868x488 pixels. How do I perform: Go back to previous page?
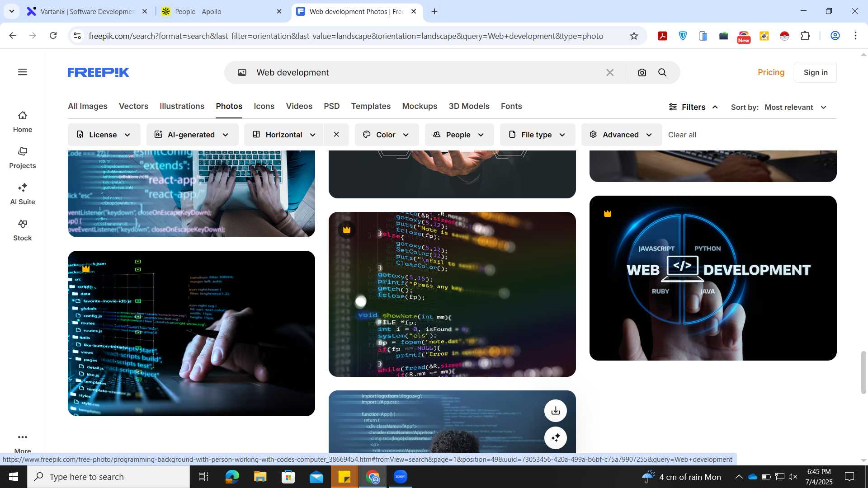(x=13, y=36)
